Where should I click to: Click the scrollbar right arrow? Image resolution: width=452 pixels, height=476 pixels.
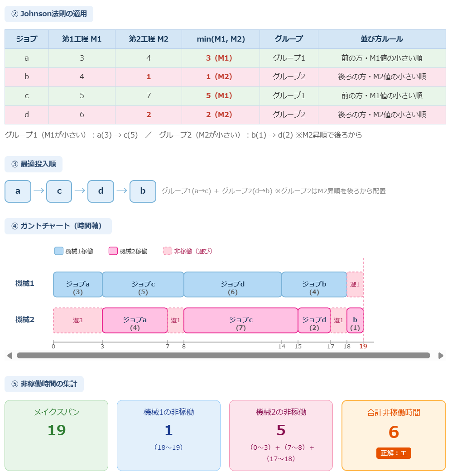point(441,356)
